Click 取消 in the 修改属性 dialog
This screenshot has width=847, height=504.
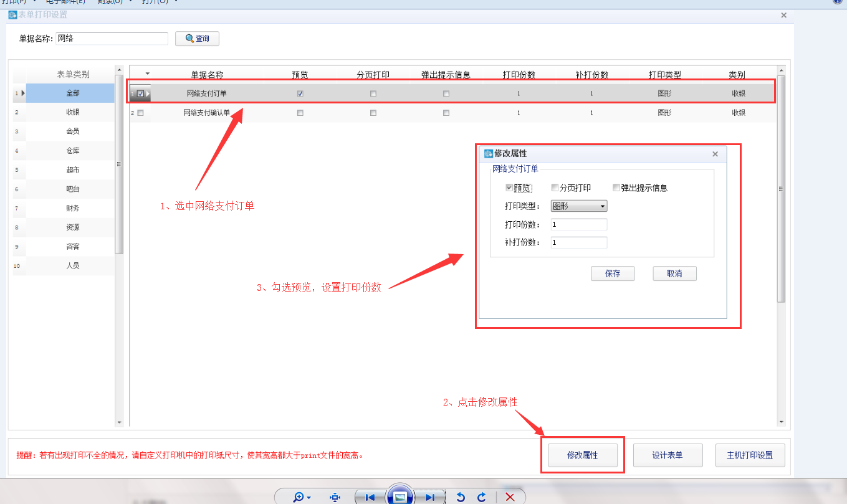click(x=674, y=273)
